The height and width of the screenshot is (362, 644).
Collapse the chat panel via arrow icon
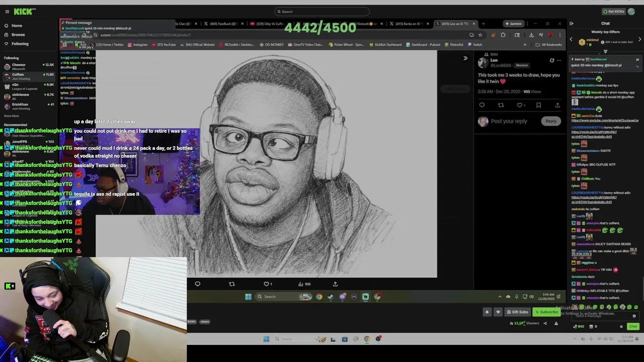click(x=571, y=23)
